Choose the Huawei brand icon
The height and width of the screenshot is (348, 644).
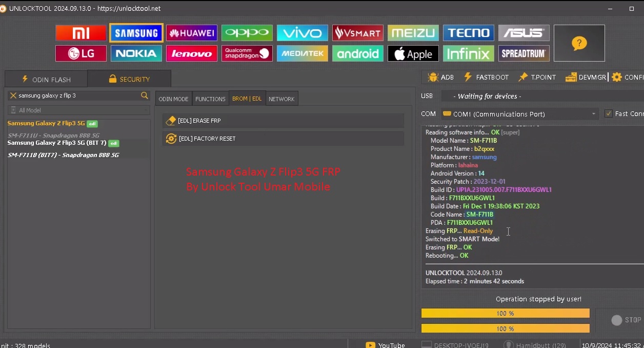(x=192, y=33)
